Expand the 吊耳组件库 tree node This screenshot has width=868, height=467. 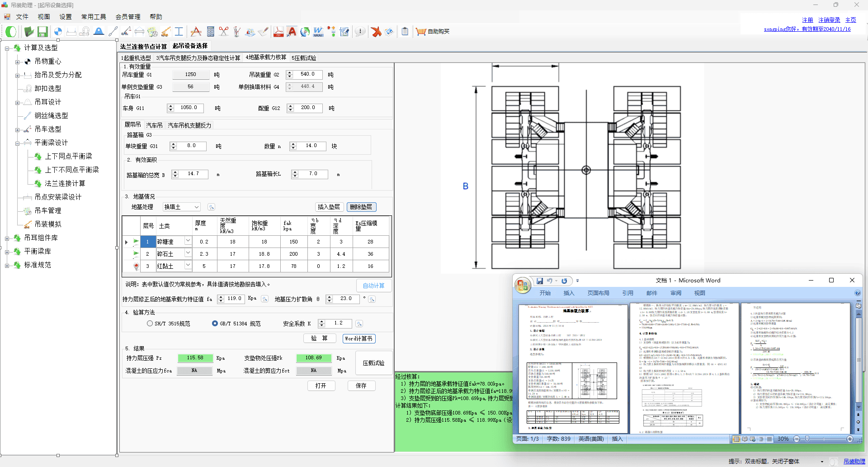coord(7,238)
